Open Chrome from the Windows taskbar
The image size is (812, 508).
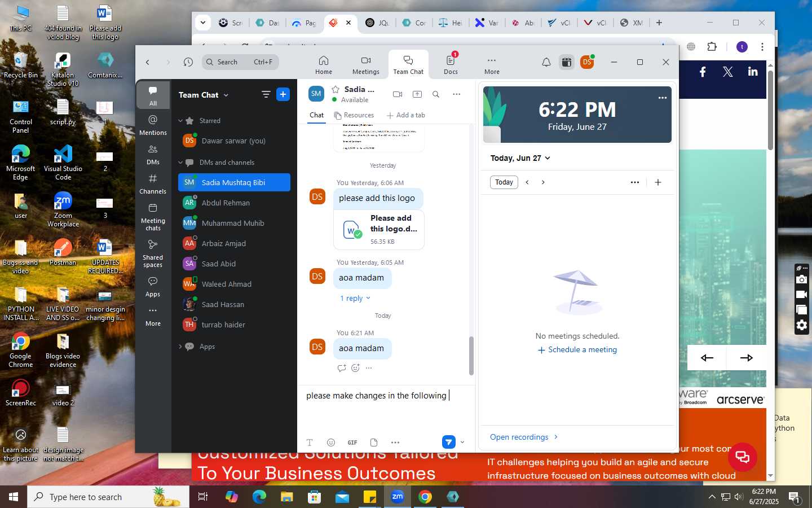pos(425,497)
